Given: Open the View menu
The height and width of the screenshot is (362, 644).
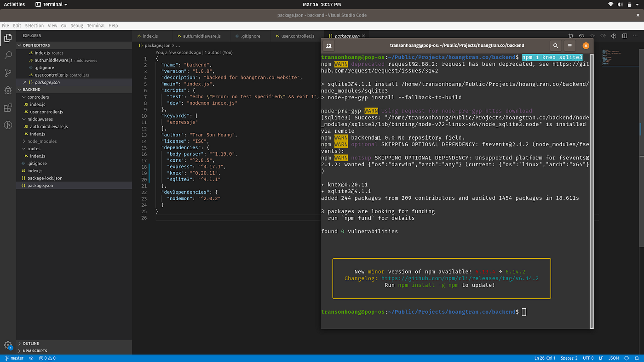Looking at the screenshot, I should [52, 26].
